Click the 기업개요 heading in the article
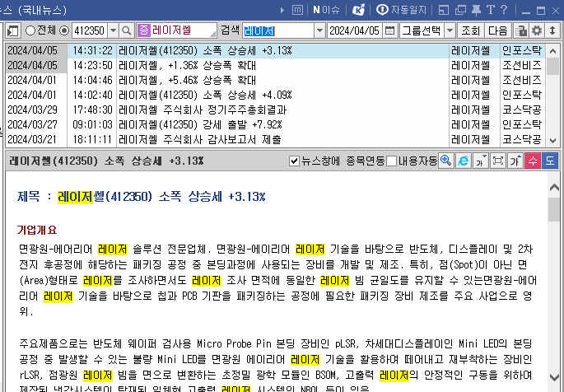The image size is (564, 392). click(37, 230)
